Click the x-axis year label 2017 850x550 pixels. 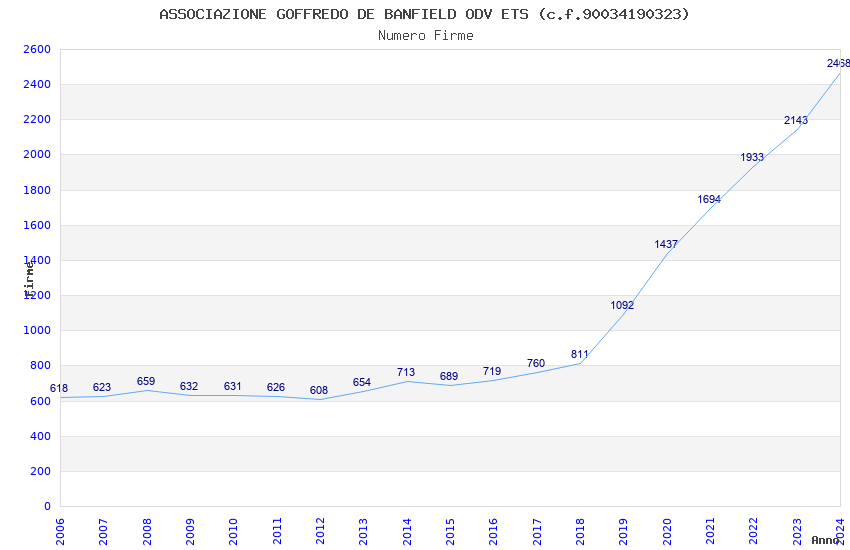[537, 531]
